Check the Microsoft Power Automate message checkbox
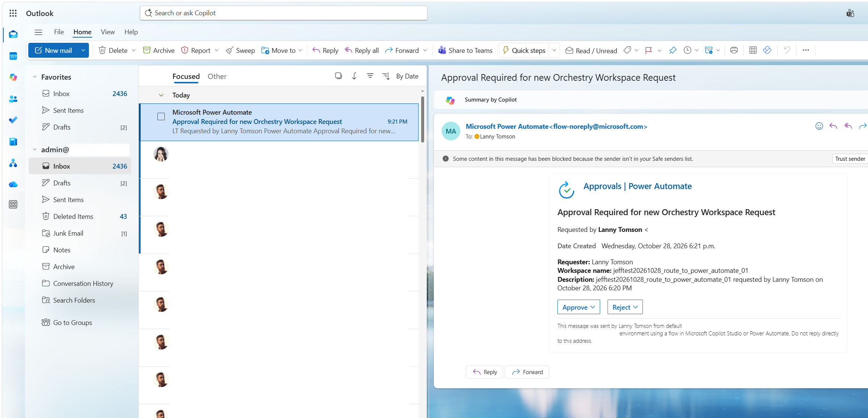Viewport: 868px width, 418px height. pyautogui.click(x=161, y=117)
